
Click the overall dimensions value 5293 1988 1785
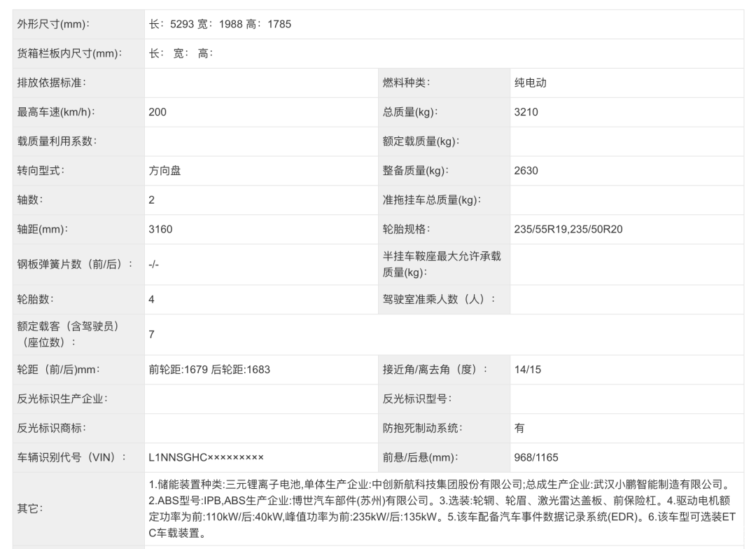pyautogui.click(x=220, y=25)
